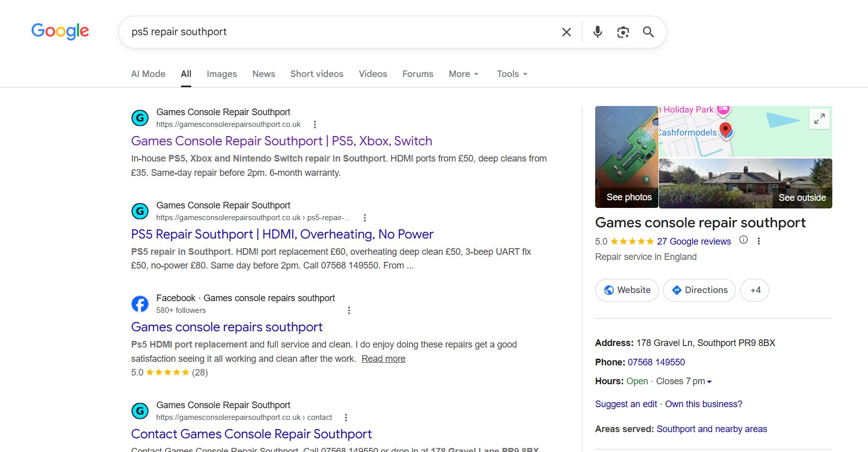
Task: Open three-dot menu for contact page result
Action: (x=346, y=417)
